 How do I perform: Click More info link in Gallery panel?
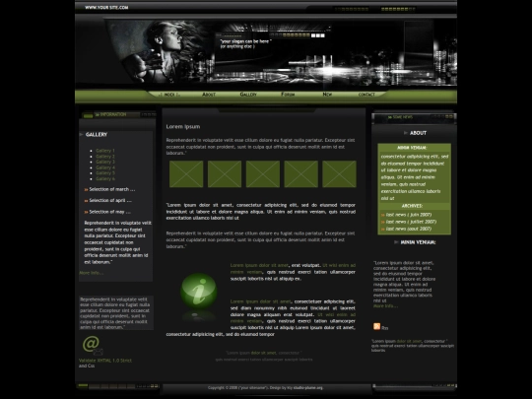[x=92, y=273]
